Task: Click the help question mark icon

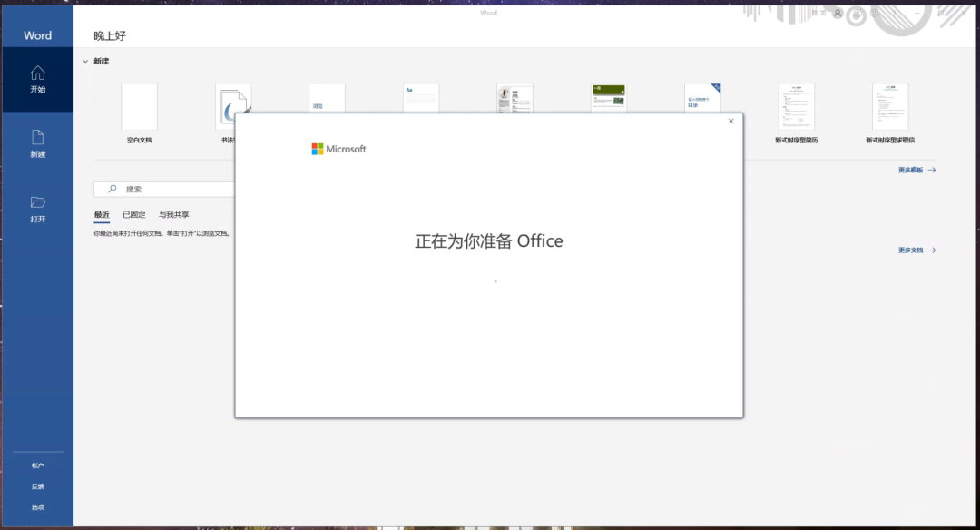Action: pos(895,13)
